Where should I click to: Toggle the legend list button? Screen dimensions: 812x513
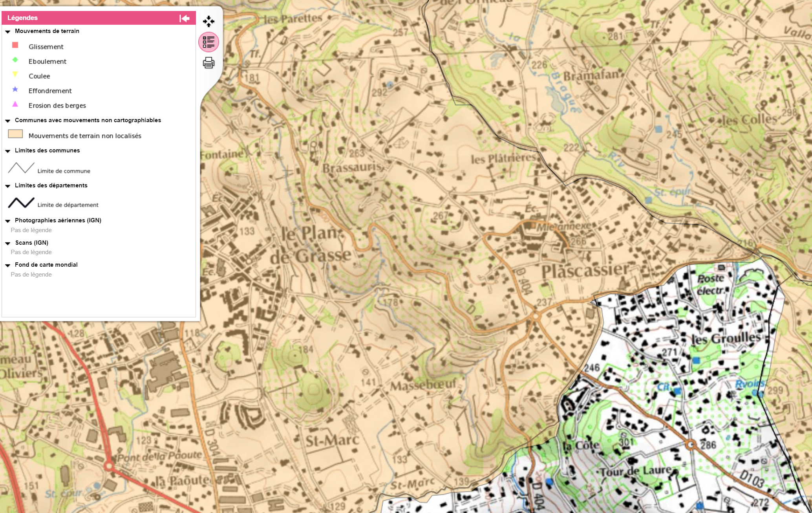point(208,42)
